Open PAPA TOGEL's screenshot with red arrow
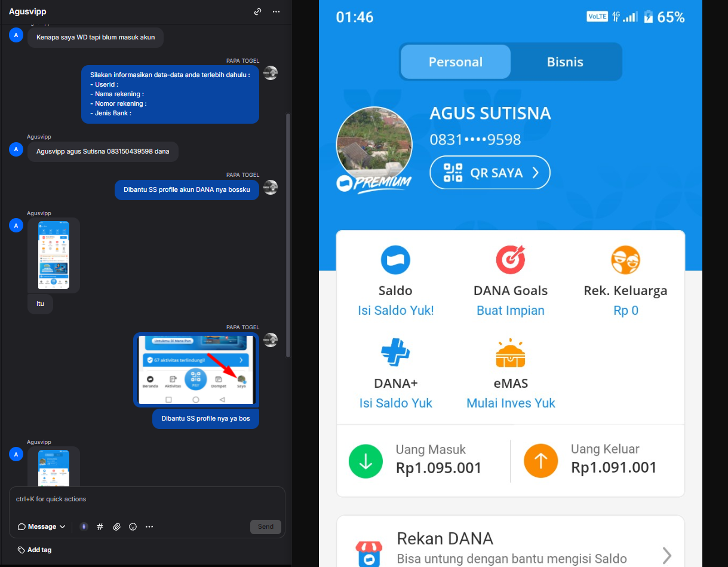 pos(196,369)
